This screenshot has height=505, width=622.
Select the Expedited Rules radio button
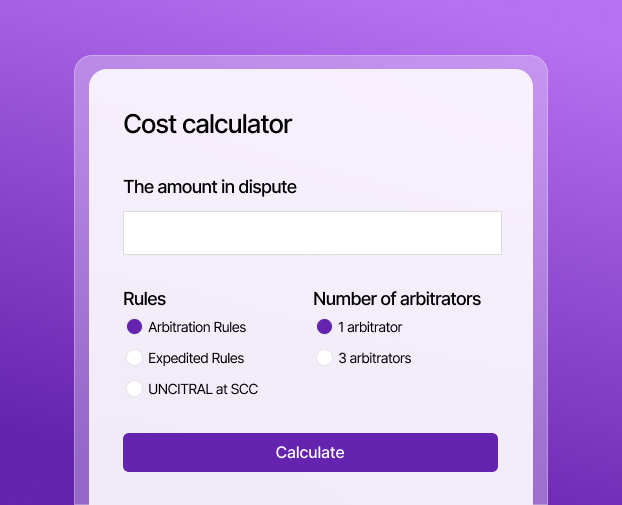(x=135, y=358)
